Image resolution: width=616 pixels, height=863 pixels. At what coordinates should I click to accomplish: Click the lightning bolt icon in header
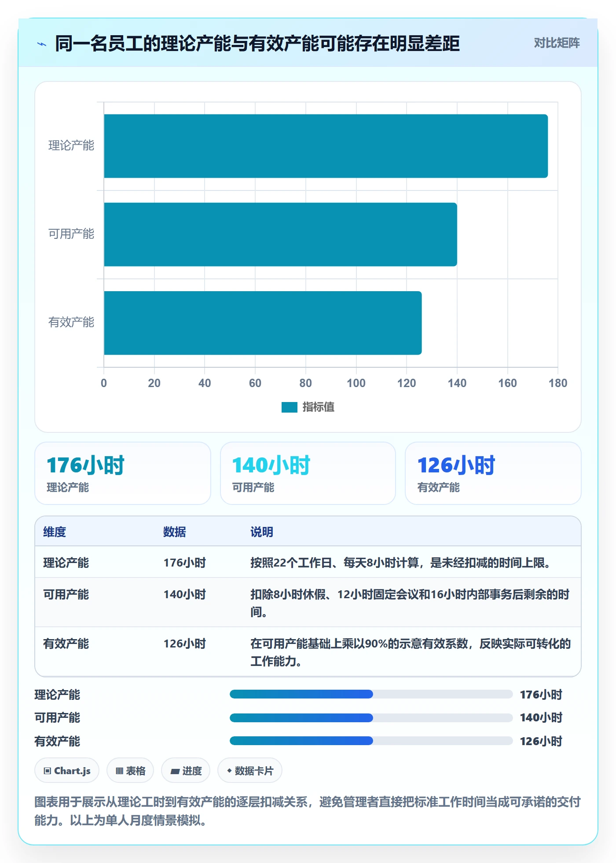click(x=42, y=44)
